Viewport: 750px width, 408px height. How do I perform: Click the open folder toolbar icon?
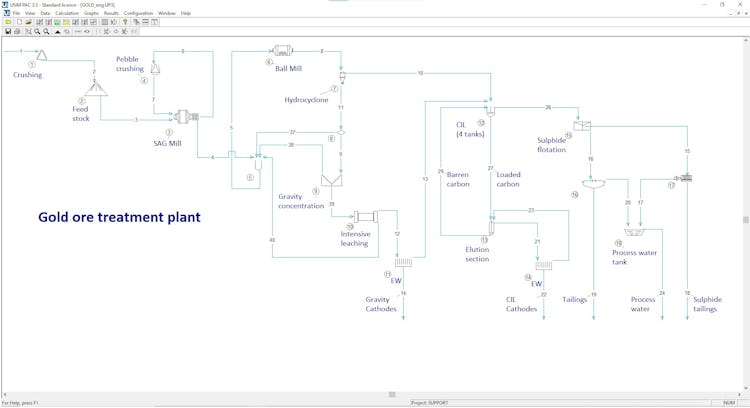pyautogui.click(x=28, y=22)
